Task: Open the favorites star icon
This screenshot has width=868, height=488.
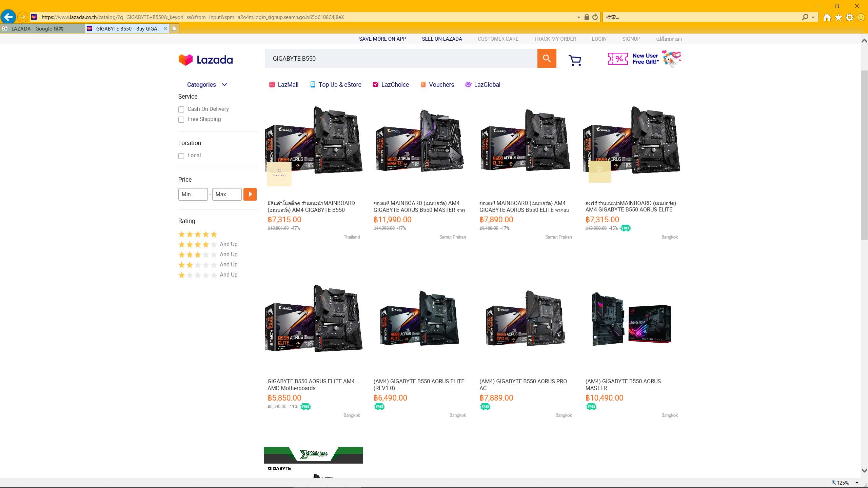Action: tap(839, 17)
